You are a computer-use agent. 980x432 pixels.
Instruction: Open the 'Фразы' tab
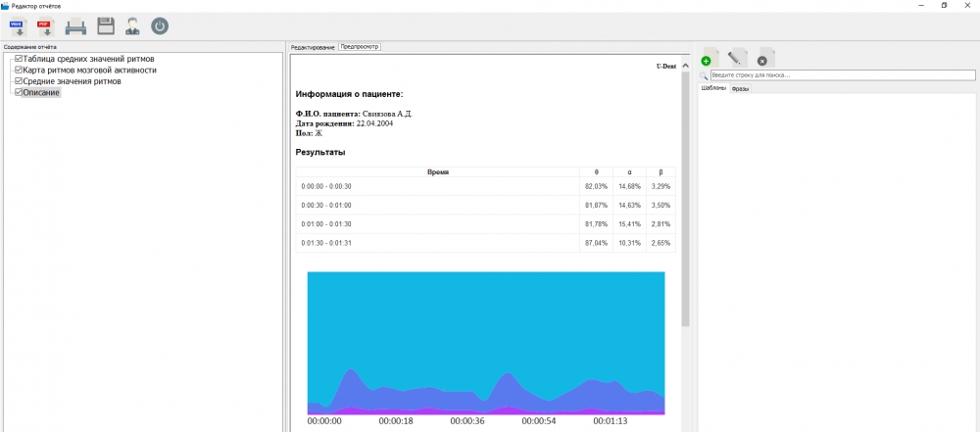(x=740, y=89)
